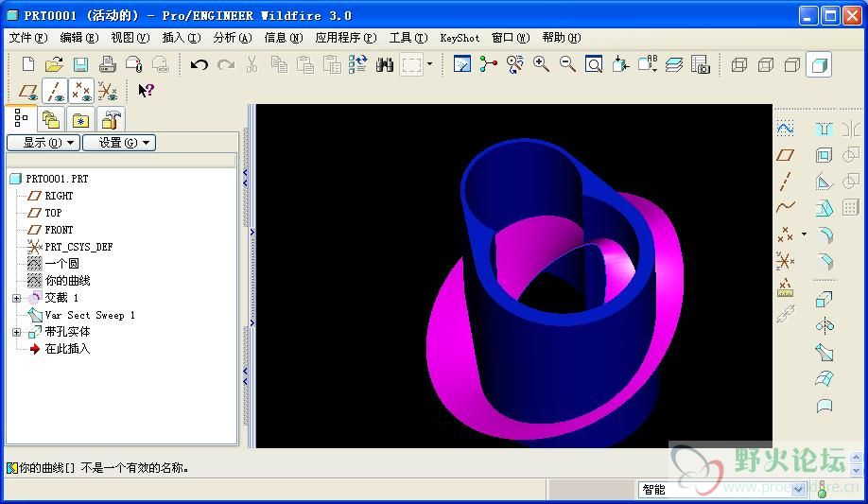The height and width of the screenshot is (504, 868).
Task: Expand the 交截 1 tree node
Action: (17, 298)
